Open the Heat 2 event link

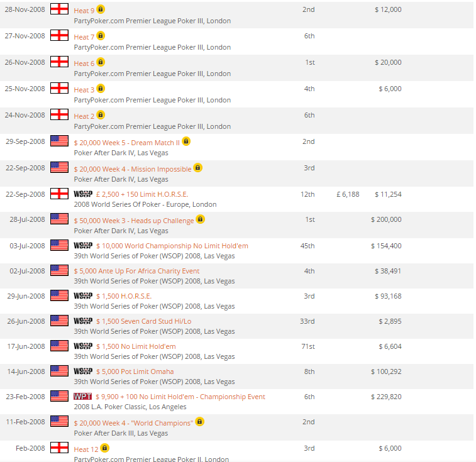84,116
